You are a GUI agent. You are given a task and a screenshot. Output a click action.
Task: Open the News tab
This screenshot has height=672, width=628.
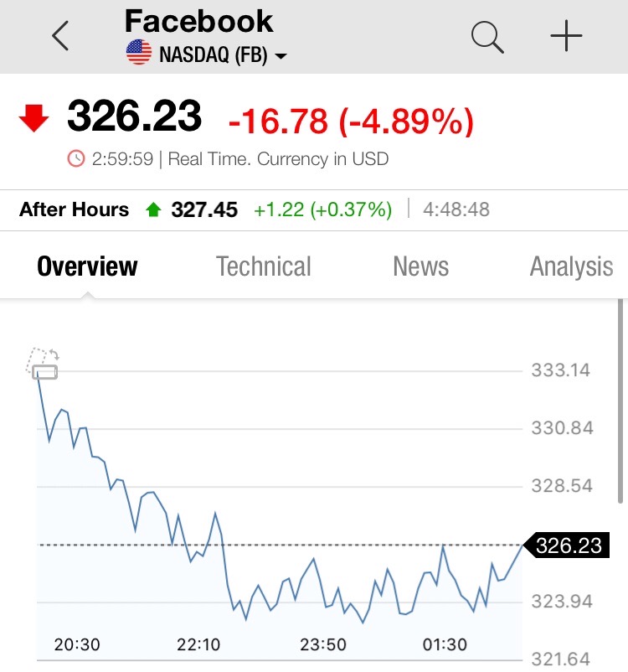420,266
